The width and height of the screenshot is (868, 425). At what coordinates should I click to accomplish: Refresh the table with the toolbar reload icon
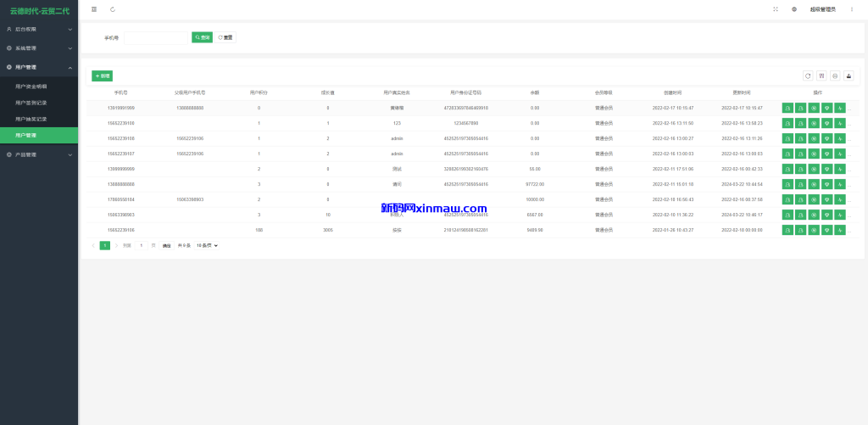808,75
